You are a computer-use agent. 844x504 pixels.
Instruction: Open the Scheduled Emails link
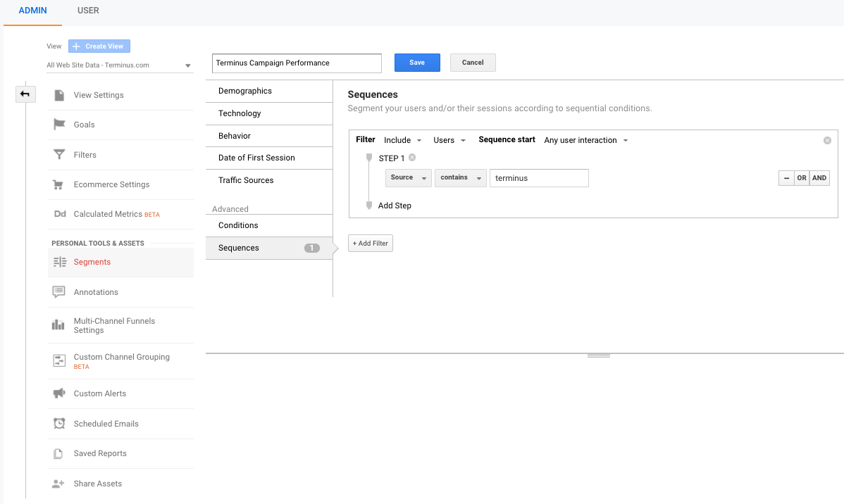(106, 423)
